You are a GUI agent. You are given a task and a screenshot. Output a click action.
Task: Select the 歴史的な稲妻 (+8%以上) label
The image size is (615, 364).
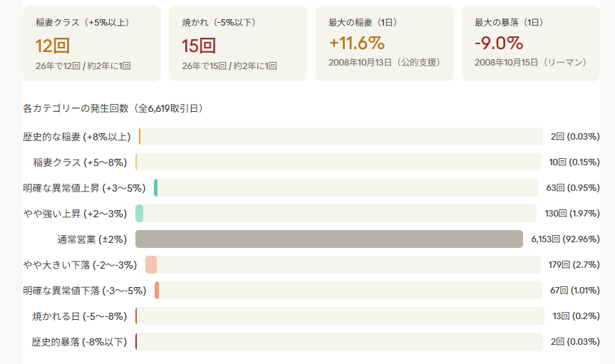click(x=77, y=137)
